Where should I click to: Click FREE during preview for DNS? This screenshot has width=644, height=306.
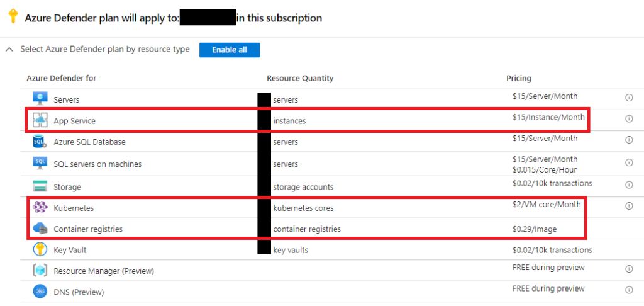point(548,288)
